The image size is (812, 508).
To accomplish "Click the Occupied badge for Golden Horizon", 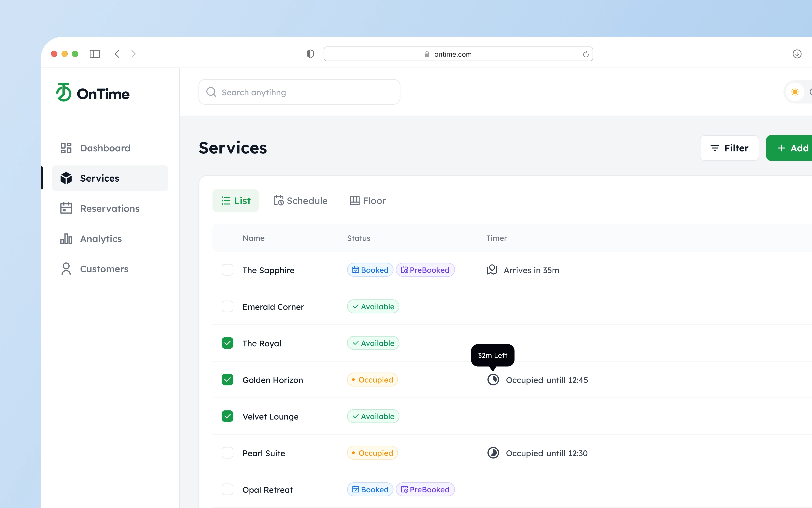I will pos(372,380).
